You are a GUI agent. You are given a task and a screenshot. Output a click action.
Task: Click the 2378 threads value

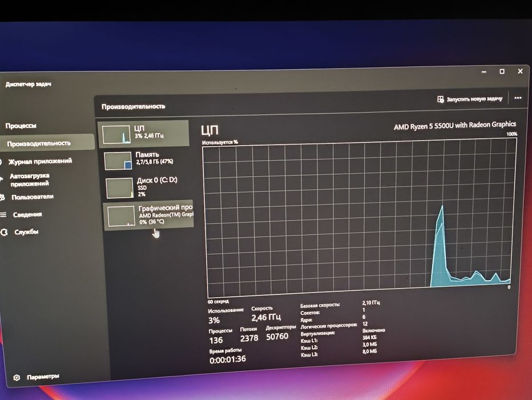[x=249, y=338]
